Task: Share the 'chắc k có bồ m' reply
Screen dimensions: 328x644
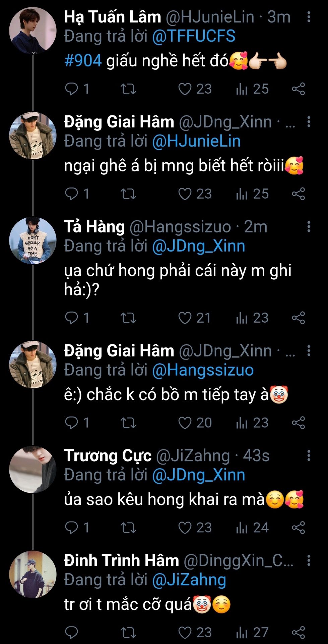Action: click(x=298, y=423)
